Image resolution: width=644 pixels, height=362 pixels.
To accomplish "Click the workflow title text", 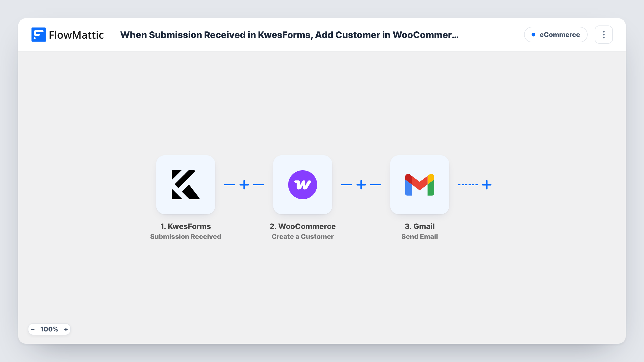I will 289,35.
